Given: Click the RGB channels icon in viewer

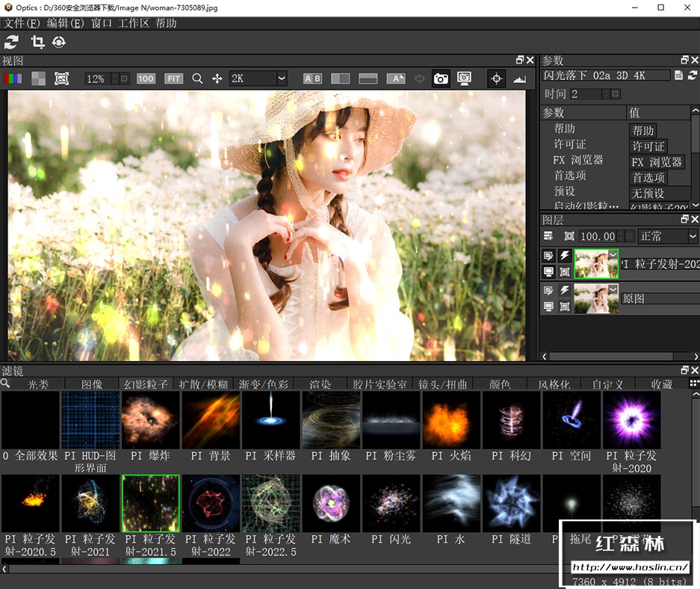Looking at the screenshot, I should [13, 78].
